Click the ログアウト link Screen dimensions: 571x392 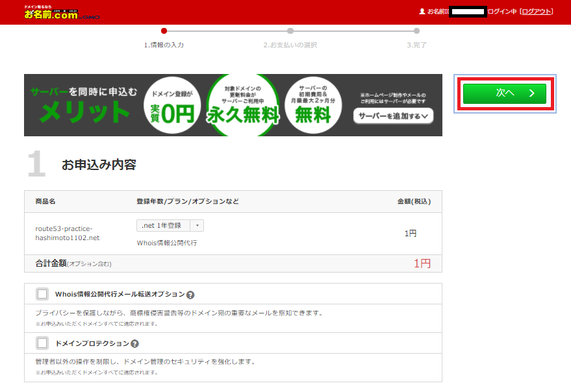click(537, 12)
